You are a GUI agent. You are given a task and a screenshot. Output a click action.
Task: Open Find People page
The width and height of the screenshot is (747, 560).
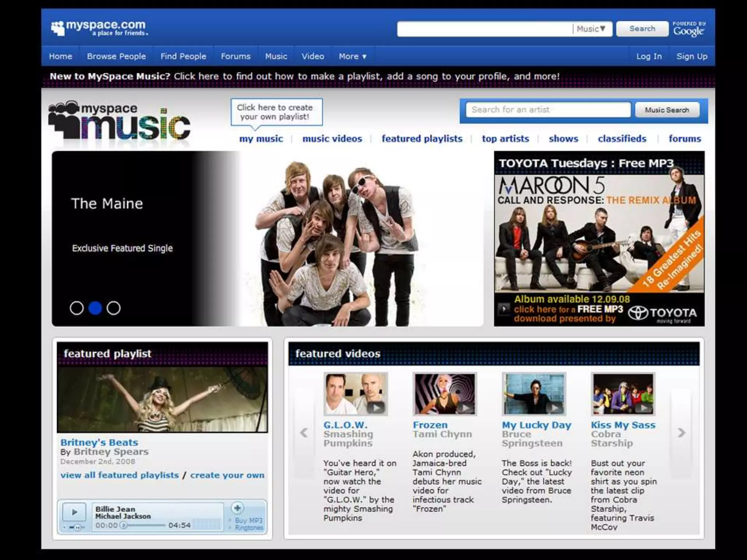click(183, 56)
